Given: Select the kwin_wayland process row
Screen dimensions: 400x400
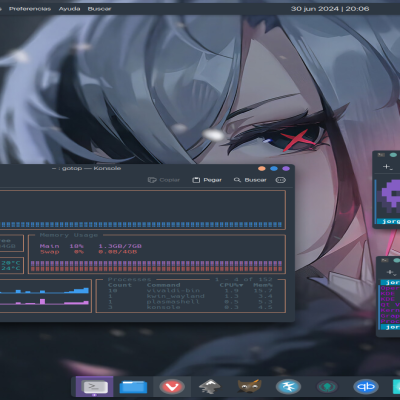Looking at the screenshot, I should [x=190, y=296].
